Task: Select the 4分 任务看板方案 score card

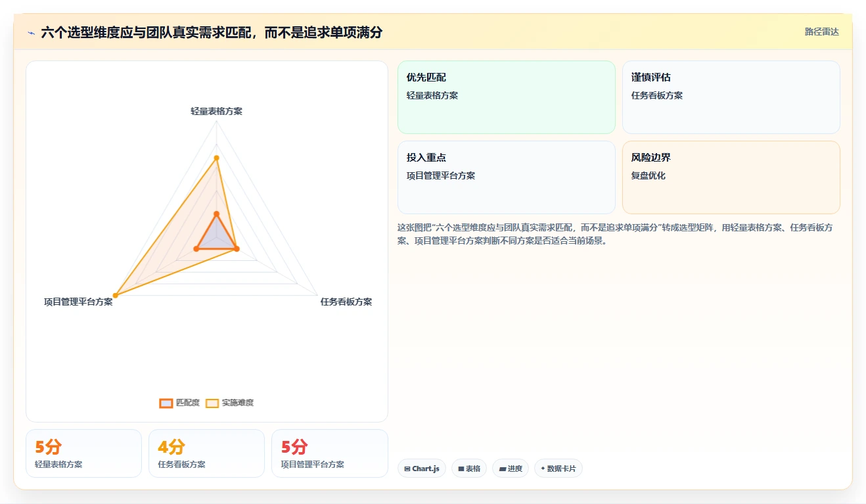Action: tap(206, 453)
